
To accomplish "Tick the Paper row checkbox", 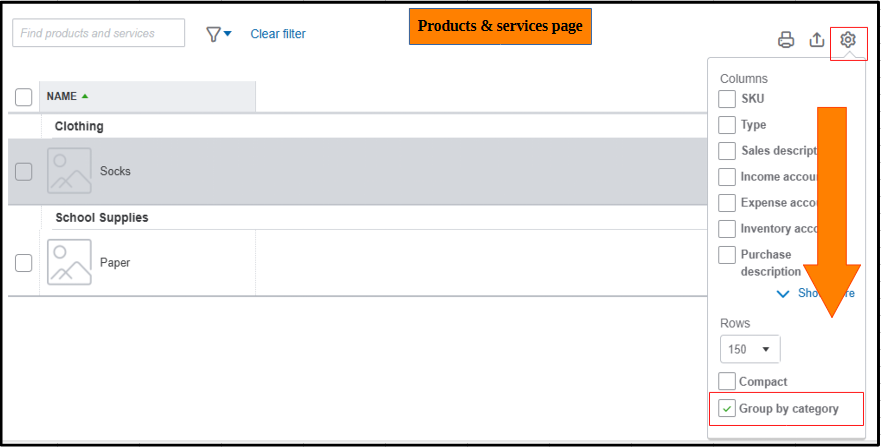I will coord(24,263).
